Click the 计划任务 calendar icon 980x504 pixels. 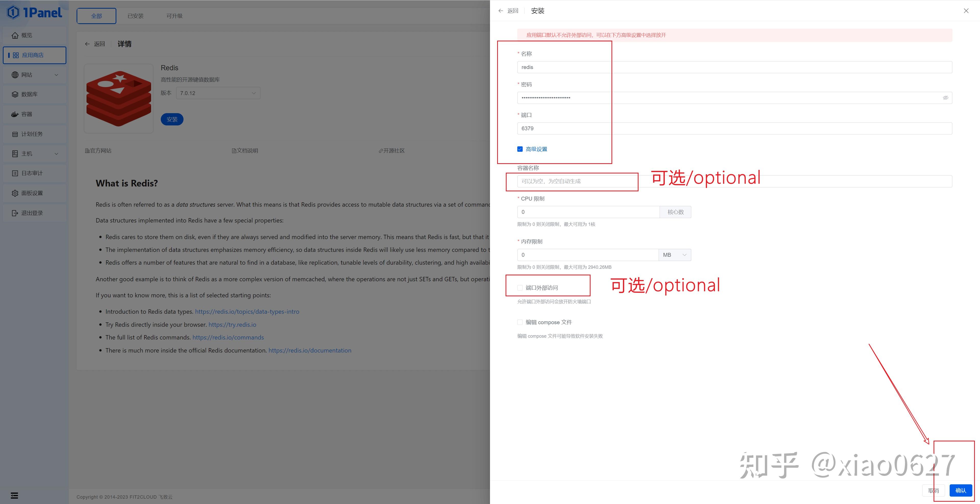pyautogui.click(x=15, y=134)
